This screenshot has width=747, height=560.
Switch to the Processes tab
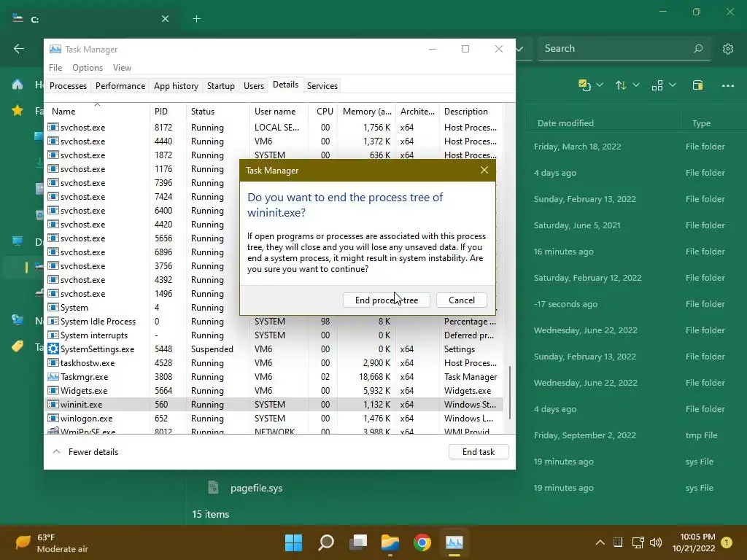pyautogui.click(x=68, y=86)
